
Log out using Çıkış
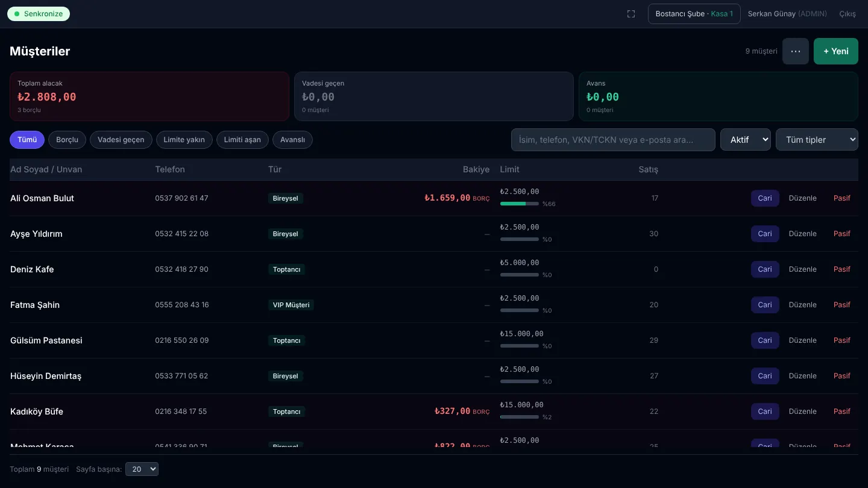click(x=848, y=14)
